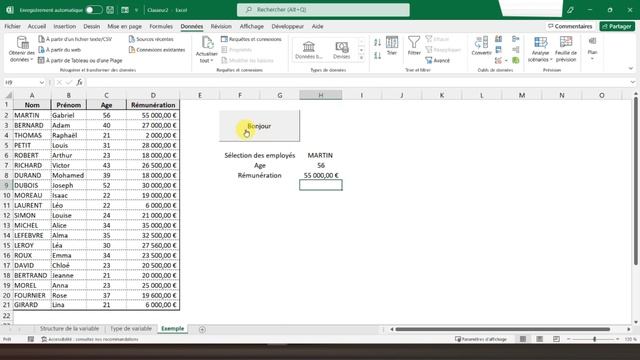
Task: Click the select-all corner triangle
Action: (x=8, y=95)
